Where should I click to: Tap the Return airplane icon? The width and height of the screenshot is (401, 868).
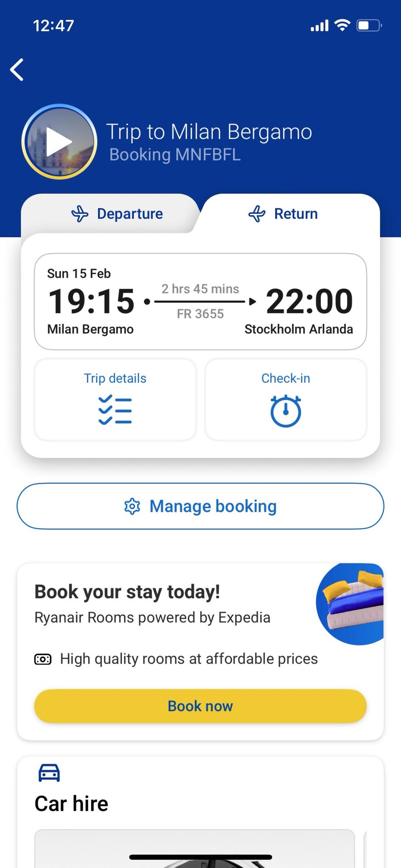click(257, 214)
